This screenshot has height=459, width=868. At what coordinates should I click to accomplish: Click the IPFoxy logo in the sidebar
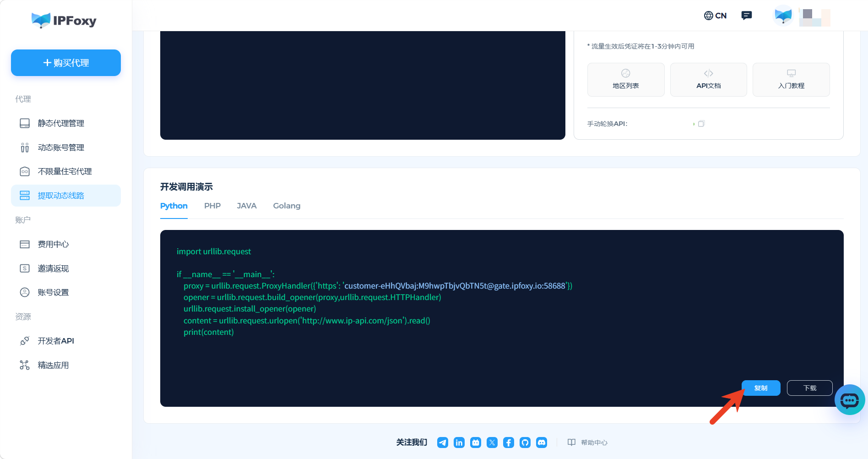point(64,20)
